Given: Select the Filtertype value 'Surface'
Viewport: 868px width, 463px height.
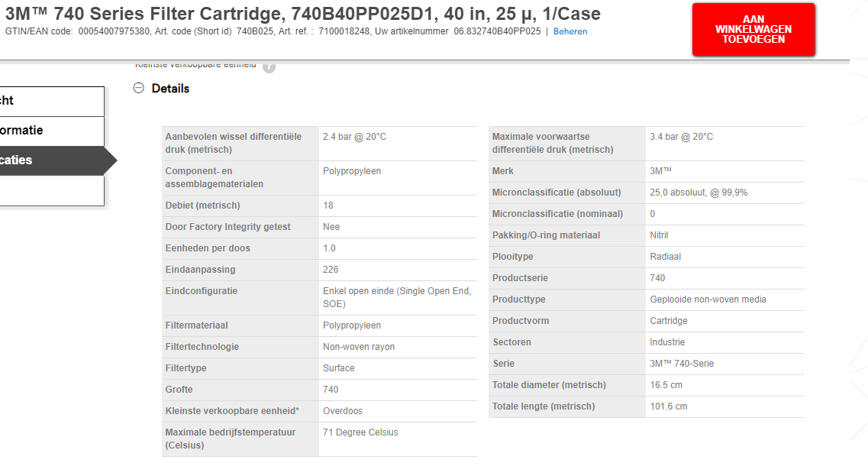Looking at the screenshot, I should (x=339, y=368).
